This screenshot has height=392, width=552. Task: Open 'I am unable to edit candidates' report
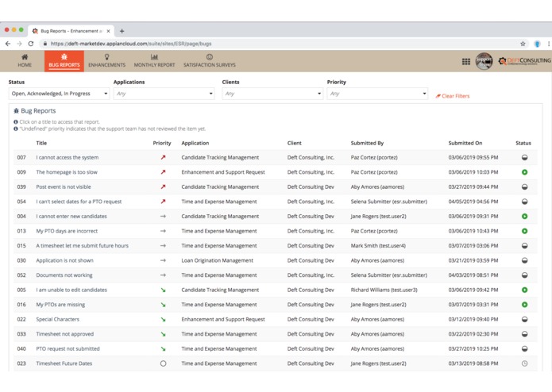[71, 290]
